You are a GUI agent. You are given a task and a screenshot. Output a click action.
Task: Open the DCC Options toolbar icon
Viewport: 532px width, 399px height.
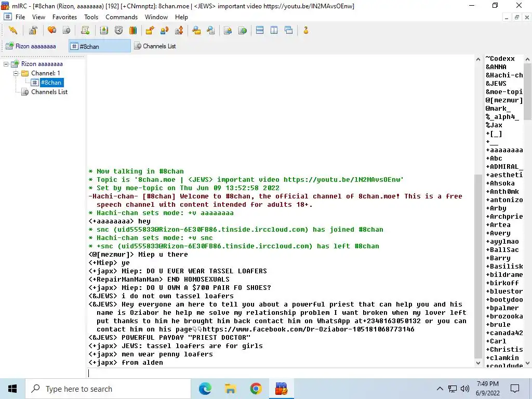[179, 31]
